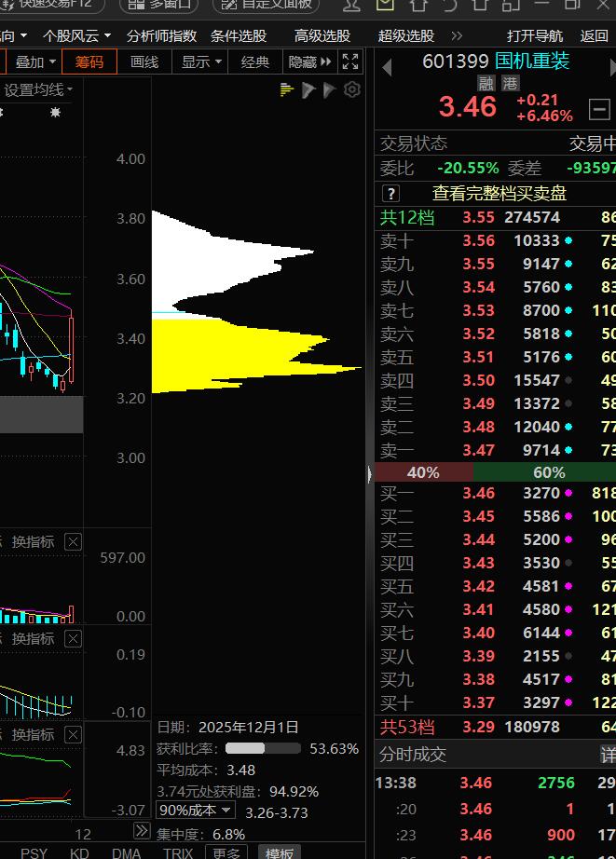Click the 更多 more indicators button
The image size is (616, 859).
coord(226,852)
